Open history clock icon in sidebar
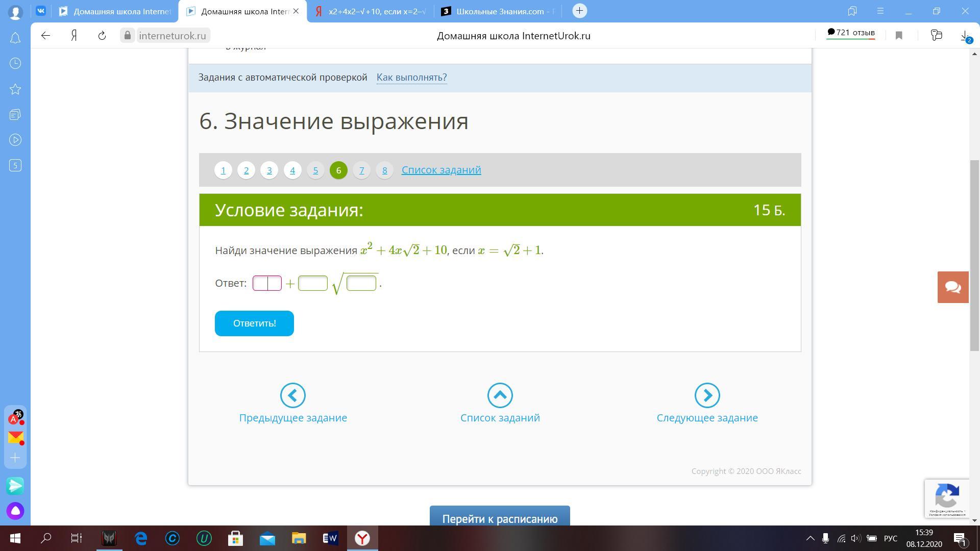Viewport: 980px width, 551px height. (x=15, y=63)
